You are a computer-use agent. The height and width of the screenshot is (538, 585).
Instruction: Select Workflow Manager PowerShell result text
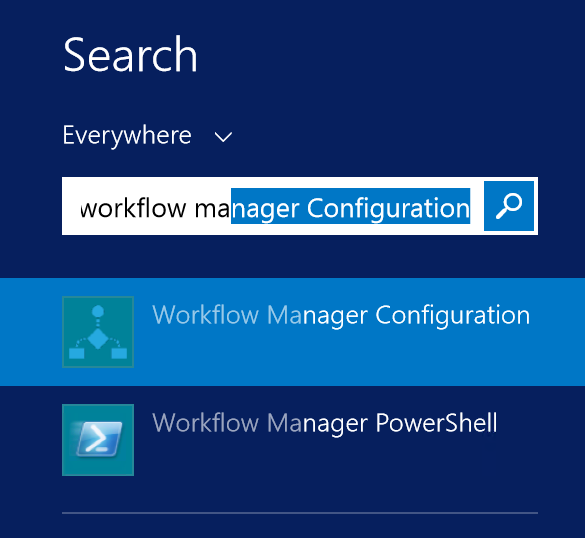point(325,423)
